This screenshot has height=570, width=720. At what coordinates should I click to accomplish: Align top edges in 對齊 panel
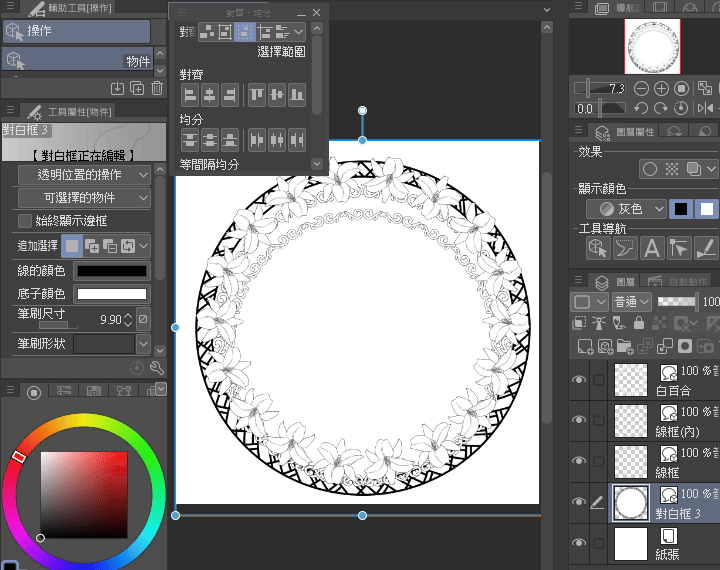(257, 95)
